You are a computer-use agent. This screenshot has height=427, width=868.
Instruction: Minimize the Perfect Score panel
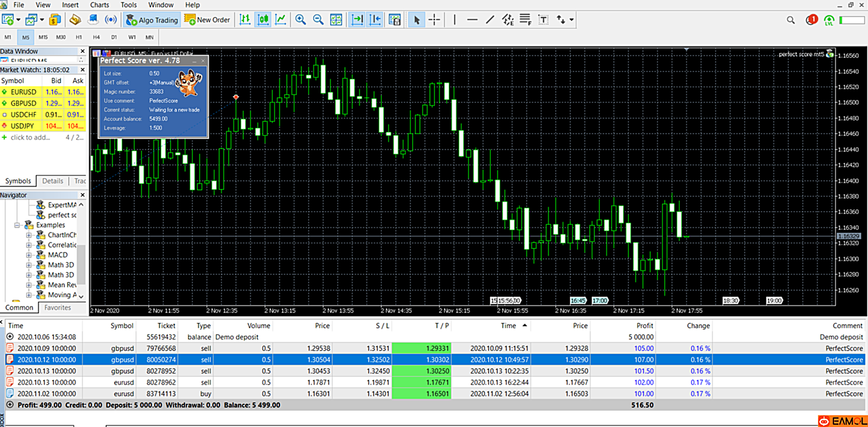click(194, 61)
